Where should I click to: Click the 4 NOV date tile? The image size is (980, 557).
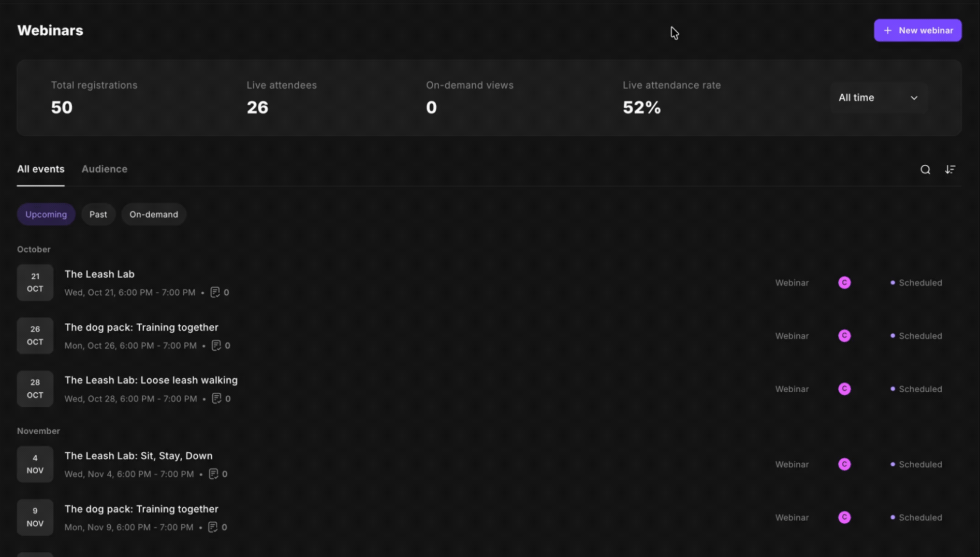pos(35,464)
